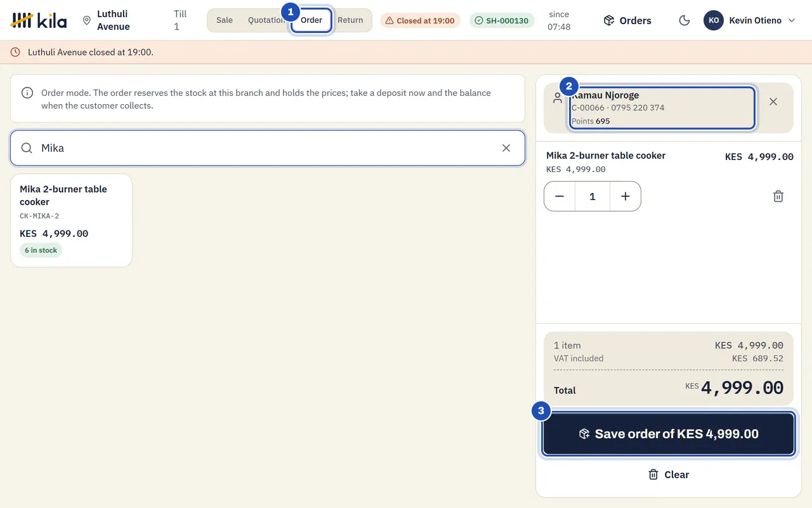Viewport: 812px width, 508px height.
Task: Switch to Sale mode
Action: [225, 20]
